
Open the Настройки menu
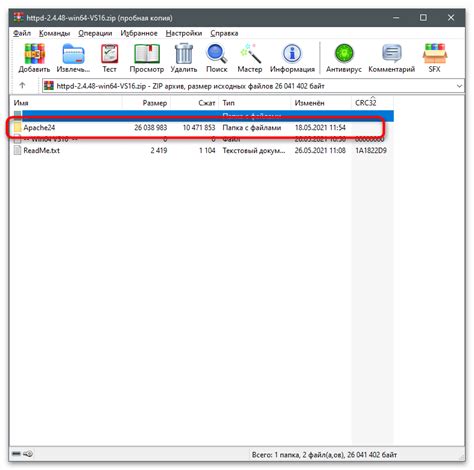184,33
